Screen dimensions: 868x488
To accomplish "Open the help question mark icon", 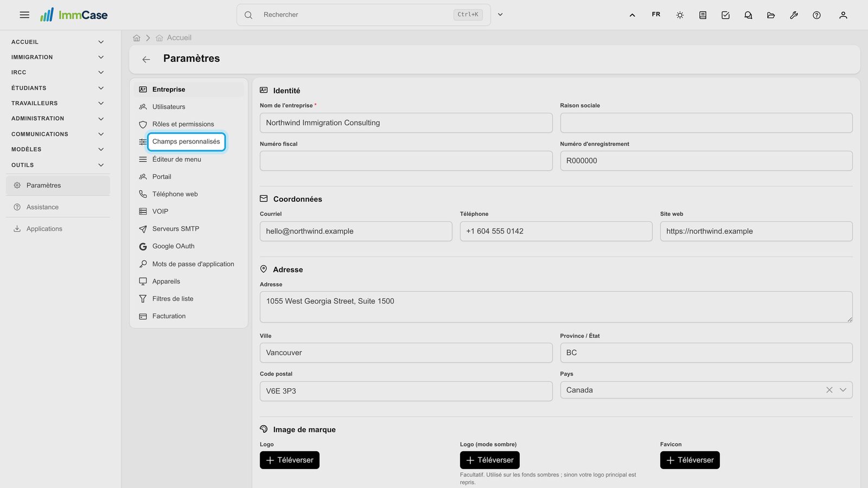I will (816, 15).
